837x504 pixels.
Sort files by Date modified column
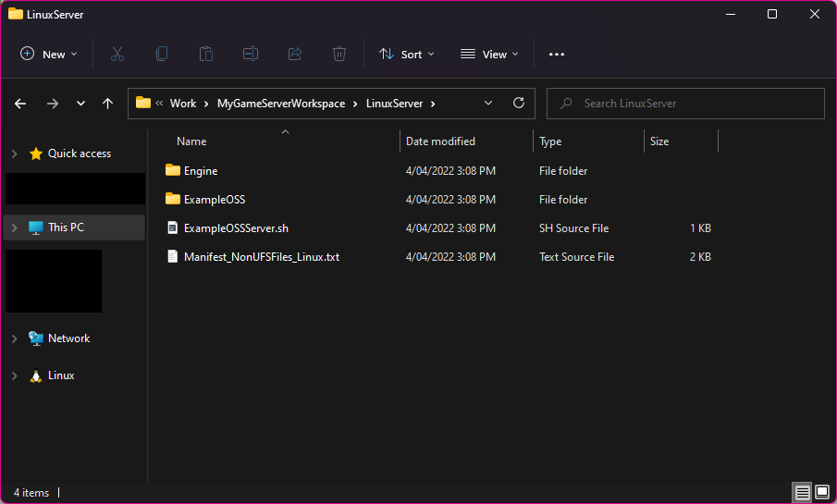pos(440,141)
